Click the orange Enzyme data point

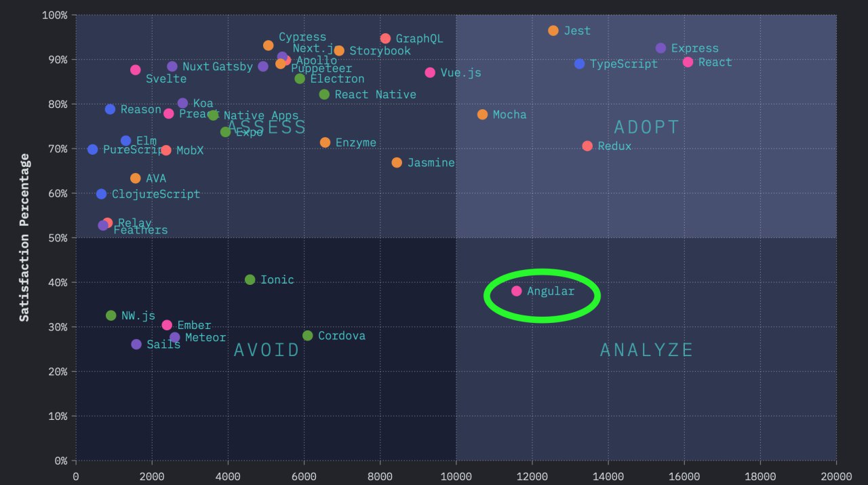coord(325,142)
